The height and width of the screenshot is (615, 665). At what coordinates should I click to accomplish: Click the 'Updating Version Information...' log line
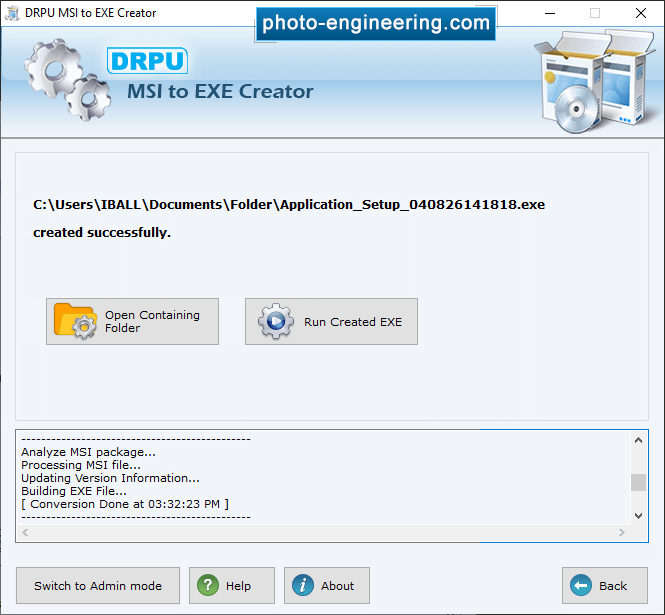[x=110, y=478]
